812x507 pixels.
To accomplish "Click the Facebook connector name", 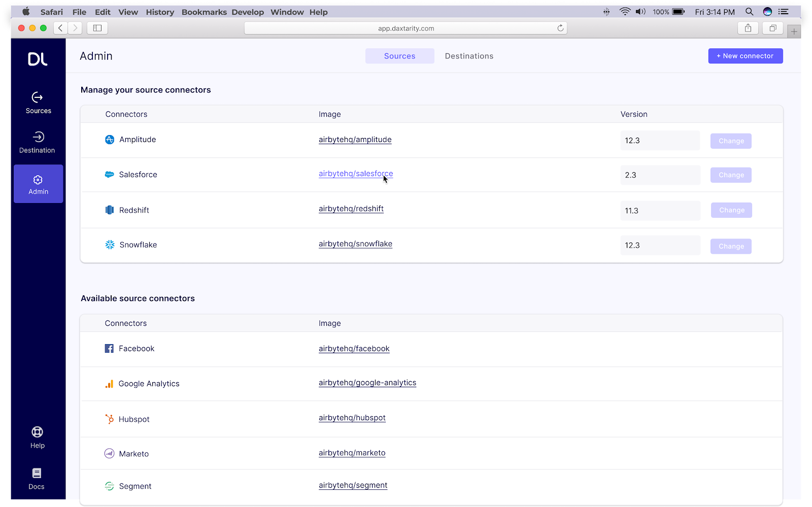I will pyautogui.click(x=137, y=349).
